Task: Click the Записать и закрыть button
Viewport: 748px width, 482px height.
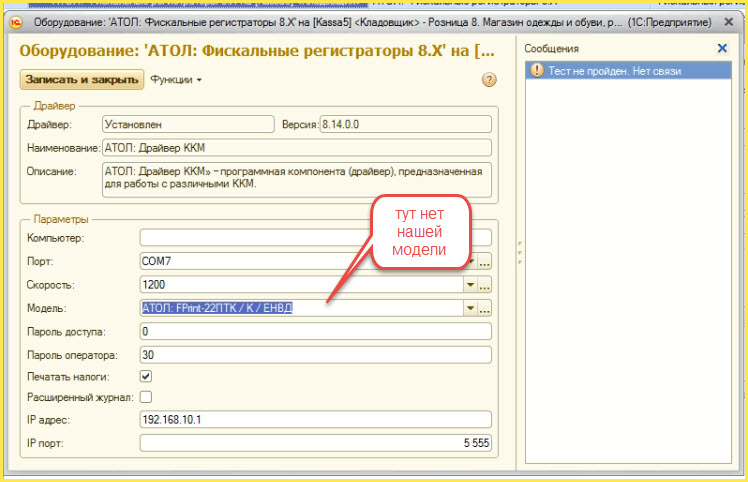Action: 82,80
